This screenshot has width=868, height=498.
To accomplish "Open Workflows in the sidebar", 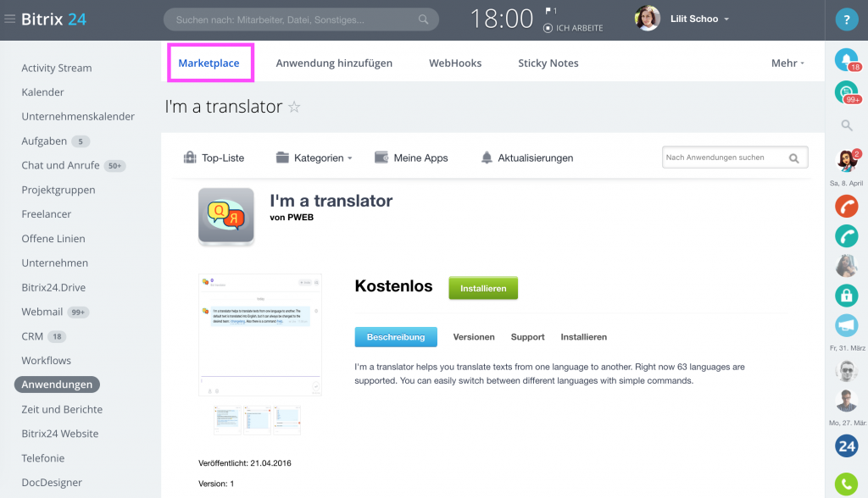I will [x=46, y=361].
